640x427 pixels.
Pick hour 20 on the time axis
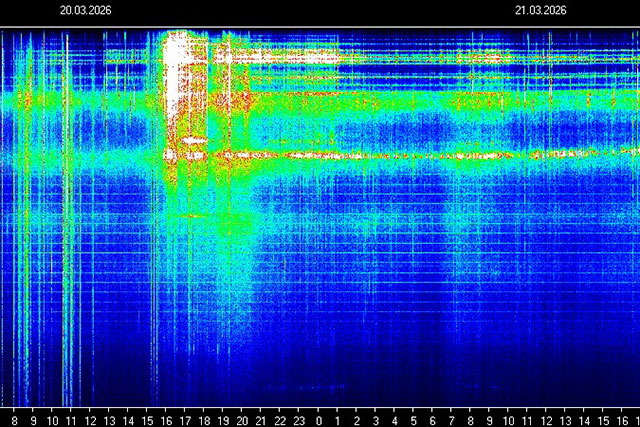pos(241,419)
